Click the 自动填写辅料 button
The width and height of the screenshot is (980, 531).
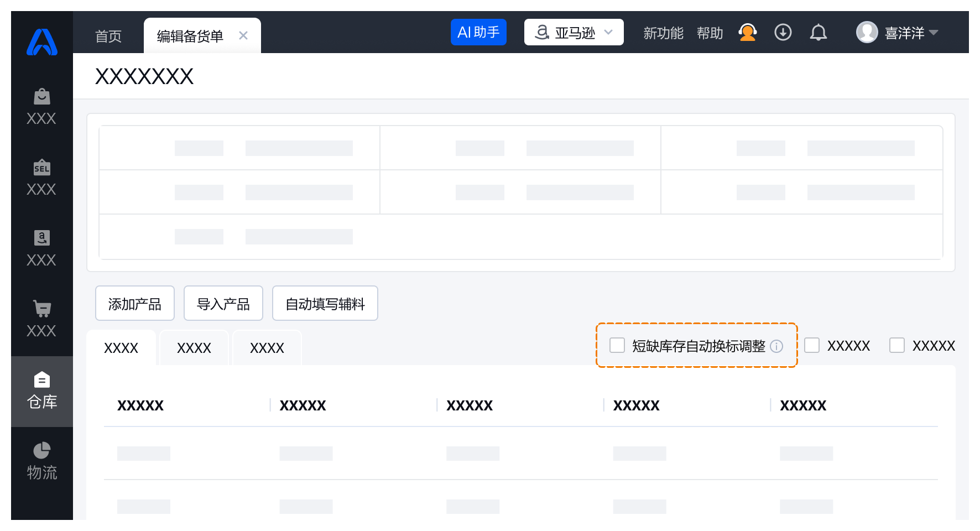tap(325, 303)
